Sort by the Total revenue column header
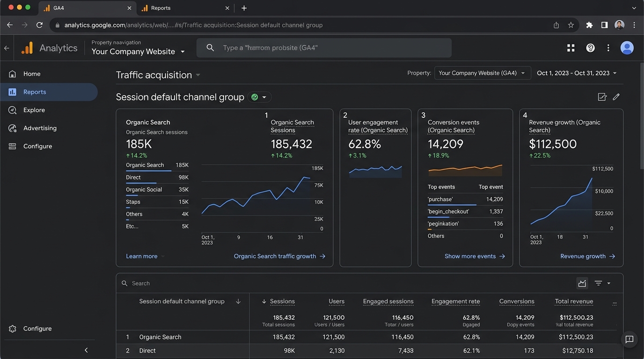The image size is (644, 359). pos(574,302)
